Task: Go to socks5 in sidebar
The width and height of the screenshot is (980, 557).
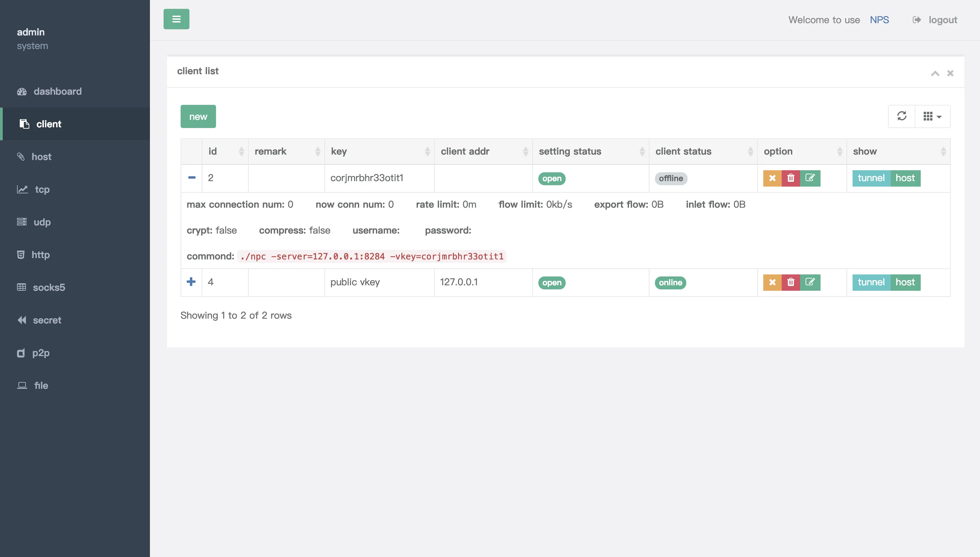Action: click(x=49, y=287)
